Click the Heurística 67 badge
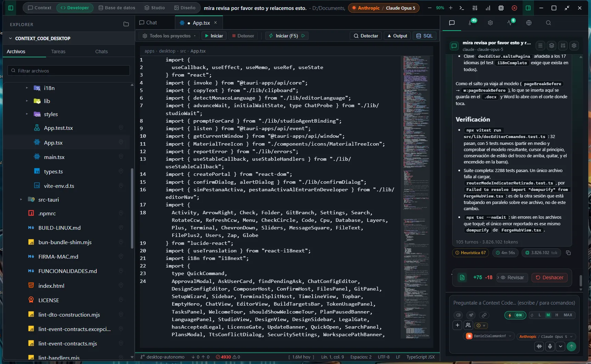 pyautogui.click(x=470, y=253)
